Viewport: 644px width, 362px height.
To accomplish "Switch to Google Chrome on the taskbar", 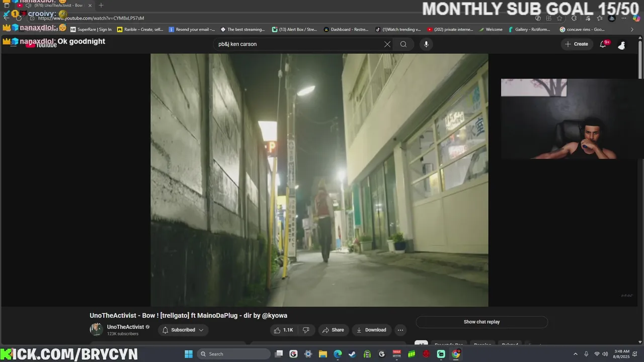I will point(456,354).
